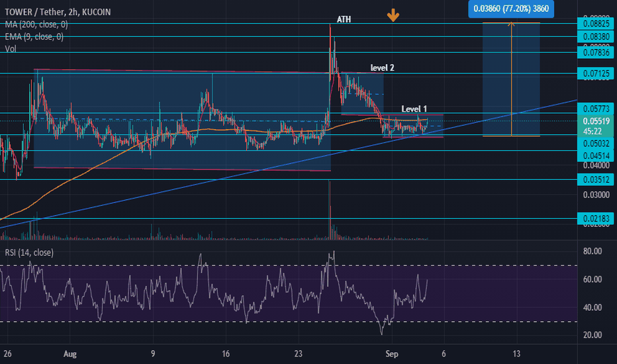The image size is (617, 364).
Task: Select the blue ascending trendline
Action: click(289, 163)
